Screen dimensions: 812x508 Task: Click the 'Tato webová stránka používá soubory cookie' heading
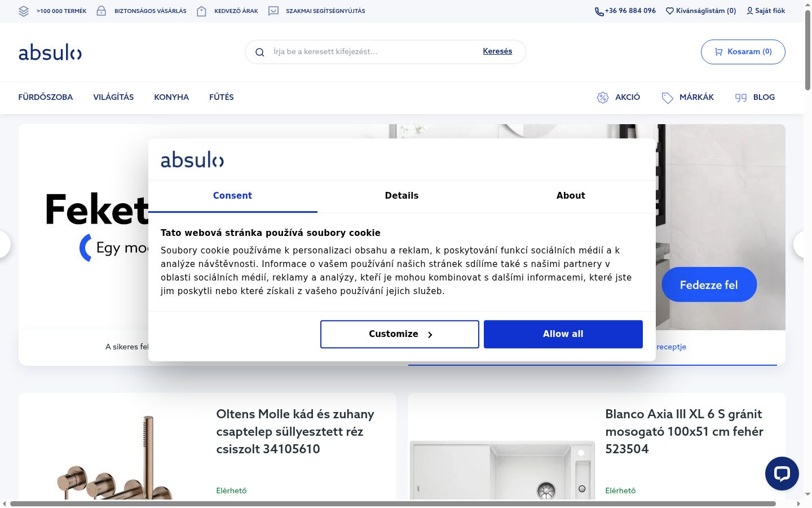pos(271,233)
